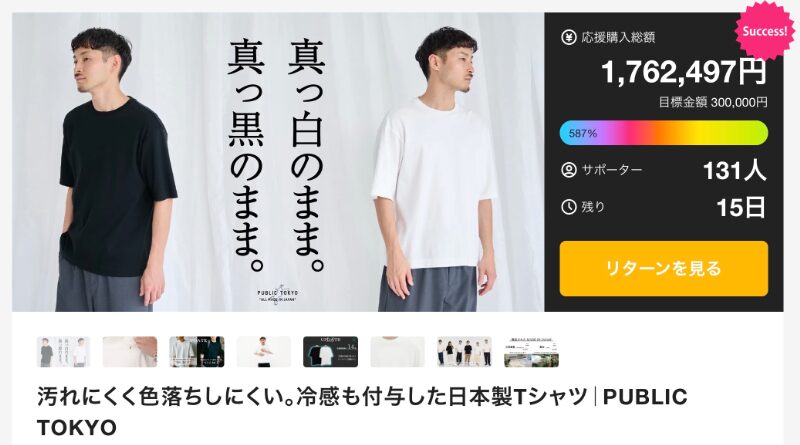800x445 pixels.
Task: Select the thumbnail showing six people standing
Action: 464,352
